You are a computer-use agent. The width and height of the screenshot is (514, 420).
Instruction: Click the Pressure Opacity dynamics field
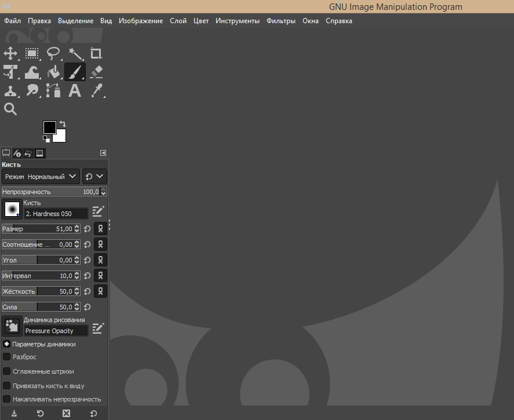pyautogui.click(x=56, y=331)
